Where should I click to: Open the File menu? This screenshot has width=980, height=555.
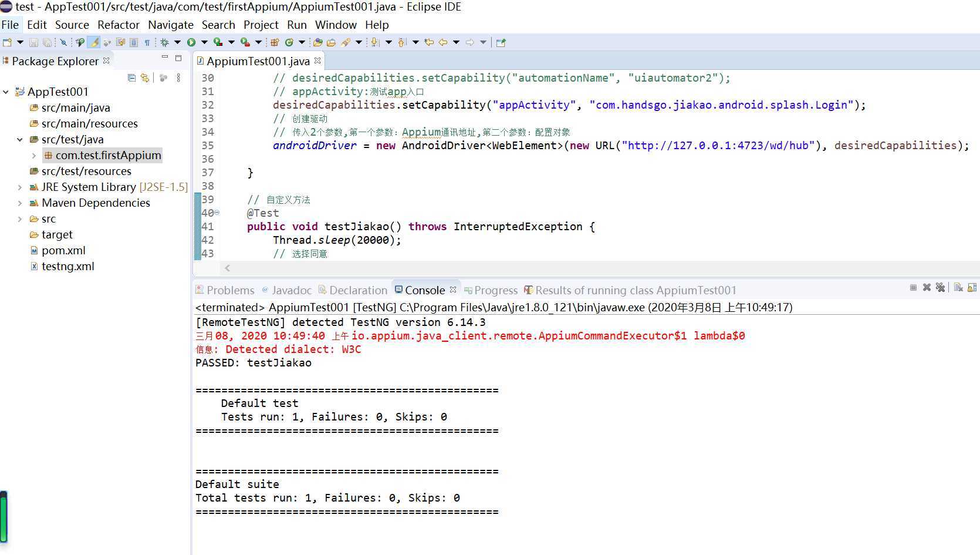10,25
